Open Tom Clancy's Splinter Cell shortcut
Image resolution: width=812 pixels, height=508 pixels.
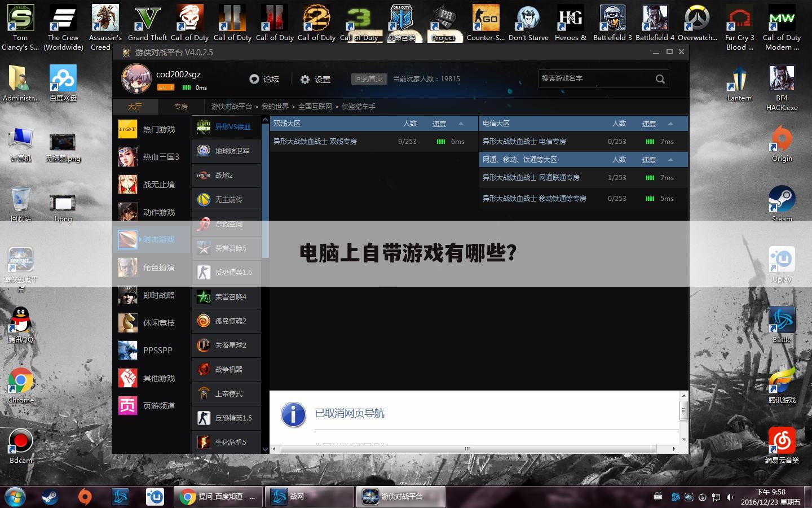(x=20, y=27)
